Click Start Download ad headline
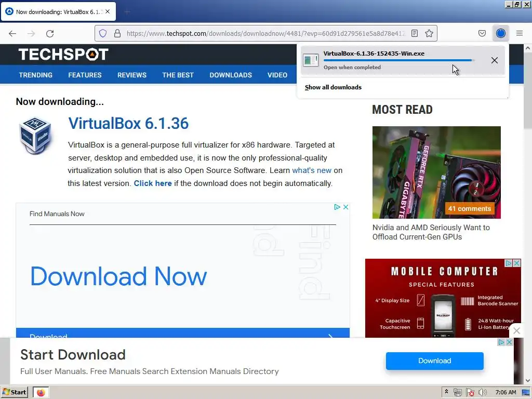 pyautogui.click(x=73, y=355)
